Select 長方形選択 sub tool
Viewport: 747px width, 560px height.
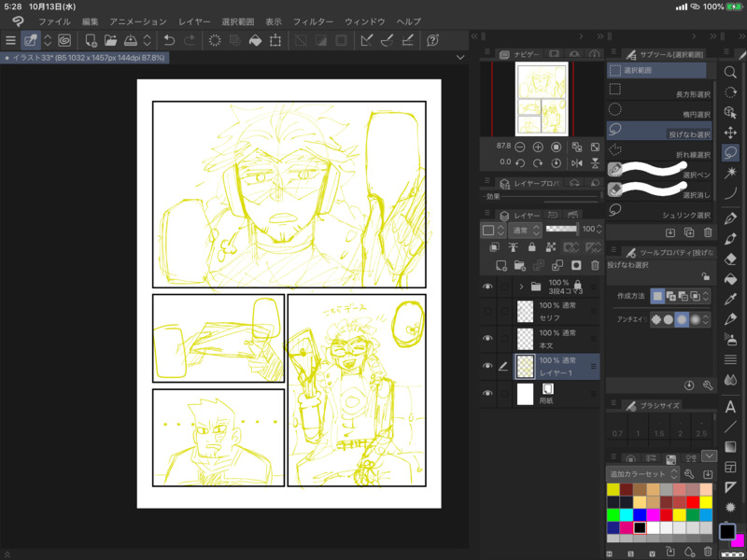659,91
